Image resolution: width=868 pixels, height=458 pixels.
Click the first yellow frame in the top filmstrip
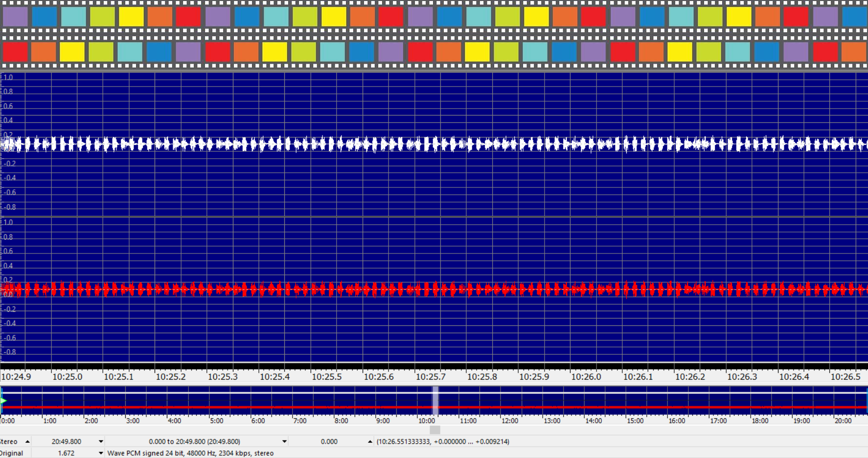coord(131,16)
